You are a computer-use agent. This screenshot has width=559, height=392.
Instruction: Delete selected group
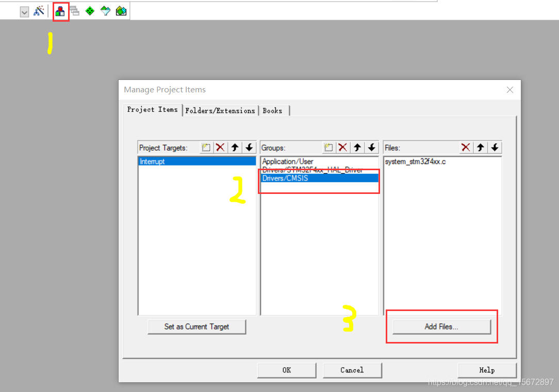[342, 148]
